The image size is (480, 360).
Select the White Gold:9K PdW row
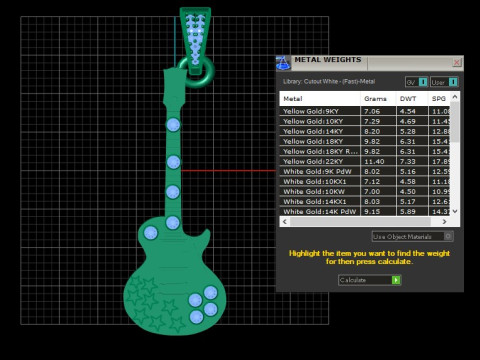pos(365,171)
